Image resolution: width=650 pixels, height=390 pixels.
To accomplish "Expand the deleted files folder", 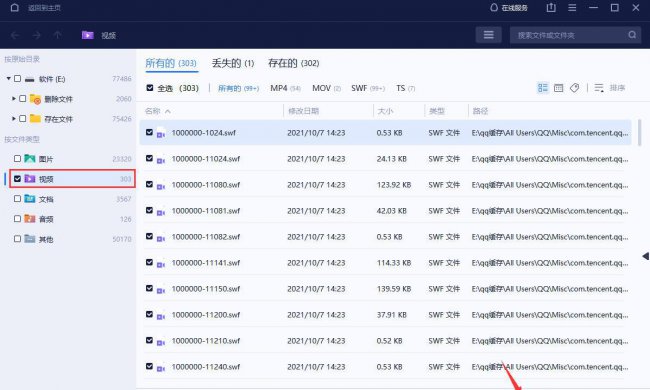I will (14, 98).
